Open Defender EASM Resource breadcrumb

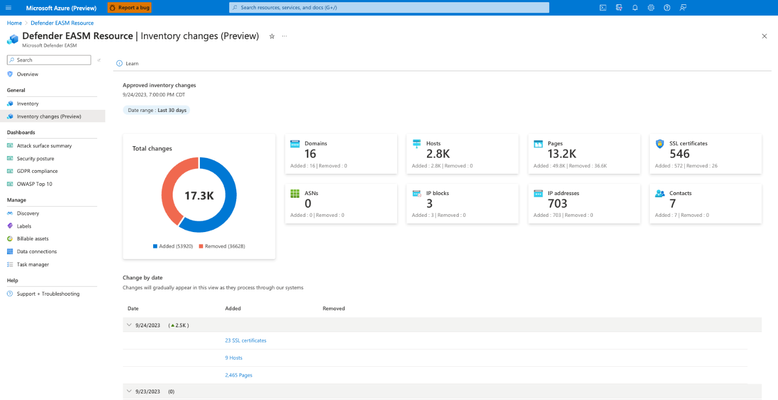click(62, 23)
